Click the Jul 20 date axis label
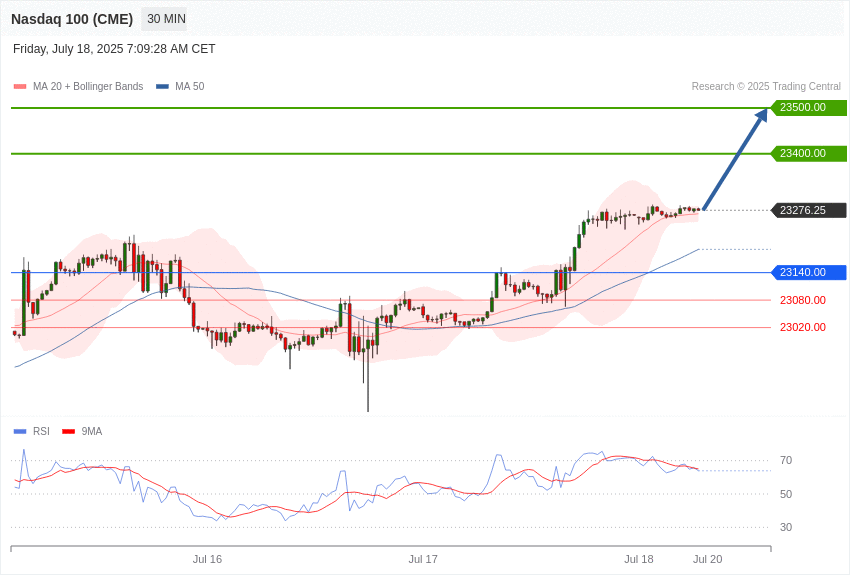This screenshot has height=576, width=850. [707, 559]
